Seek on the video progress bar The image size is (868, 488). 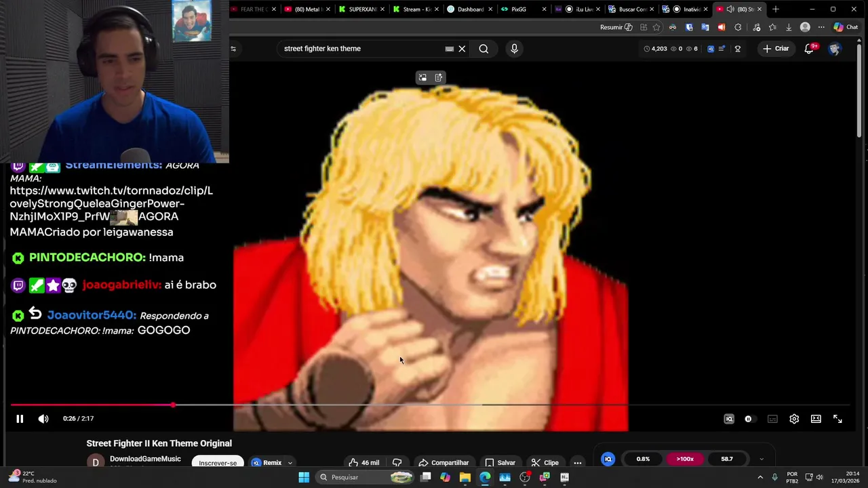430,405
